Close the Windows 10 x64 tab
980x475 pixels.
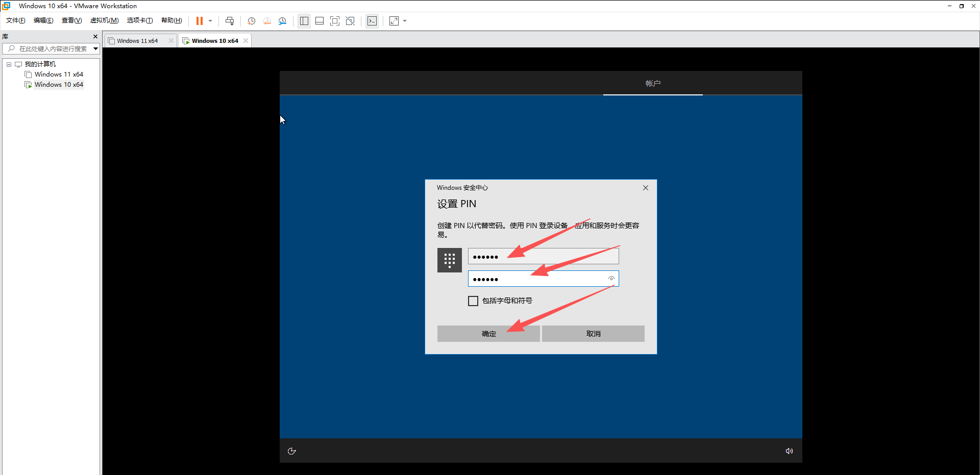coord(246,41)
